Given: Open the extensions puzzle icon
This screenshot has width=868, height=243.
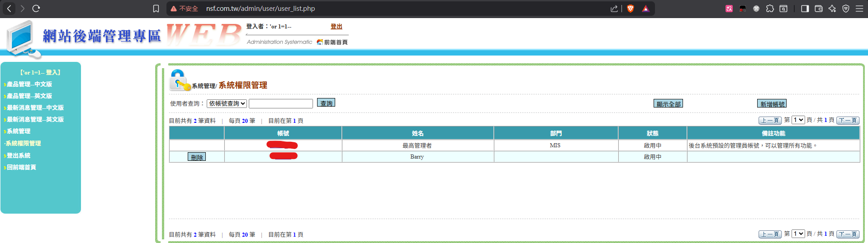Looking at the screenshot, I should [770, 9].
